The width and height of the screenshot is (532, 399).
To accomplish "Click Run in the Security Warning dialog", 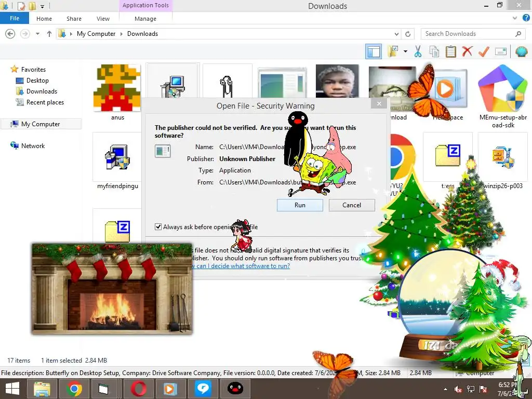I will coord(300,205).
